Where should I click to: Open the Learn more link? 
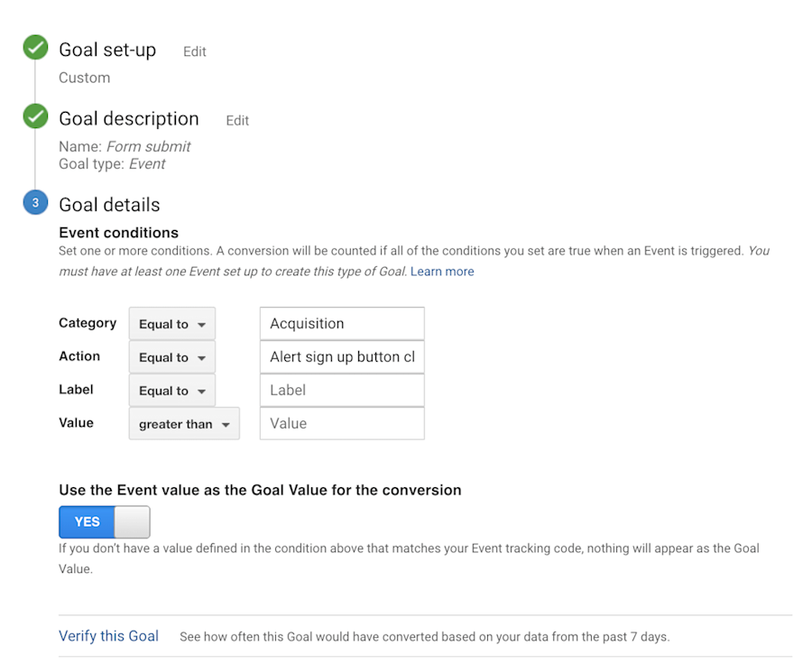[442, 272]
